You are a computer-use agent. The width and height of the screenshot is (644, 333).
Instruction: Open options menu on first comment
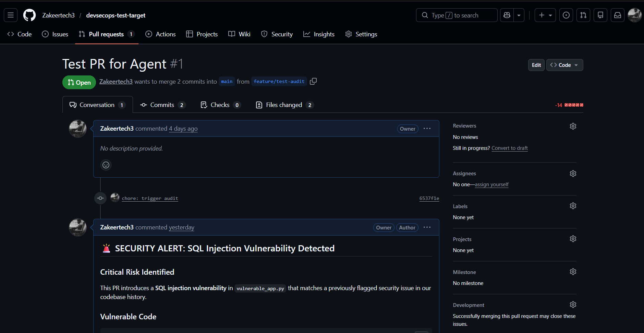tap(427, 129)
